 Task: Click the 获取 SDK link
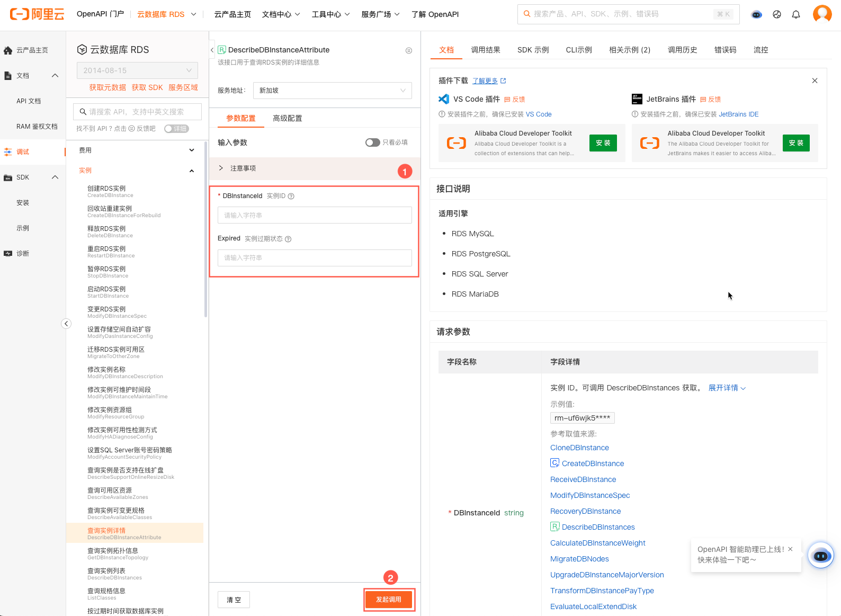(x=147, y=88)
